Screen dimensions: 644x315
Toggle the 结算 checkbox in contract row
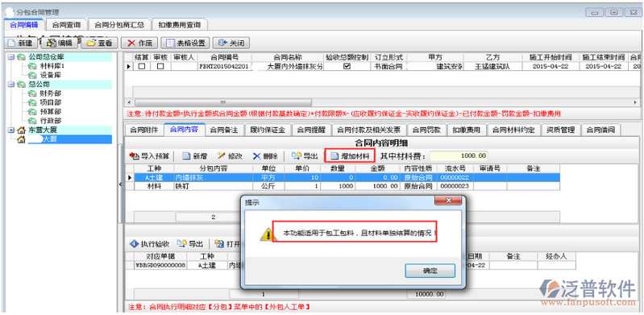coord(142,66)
